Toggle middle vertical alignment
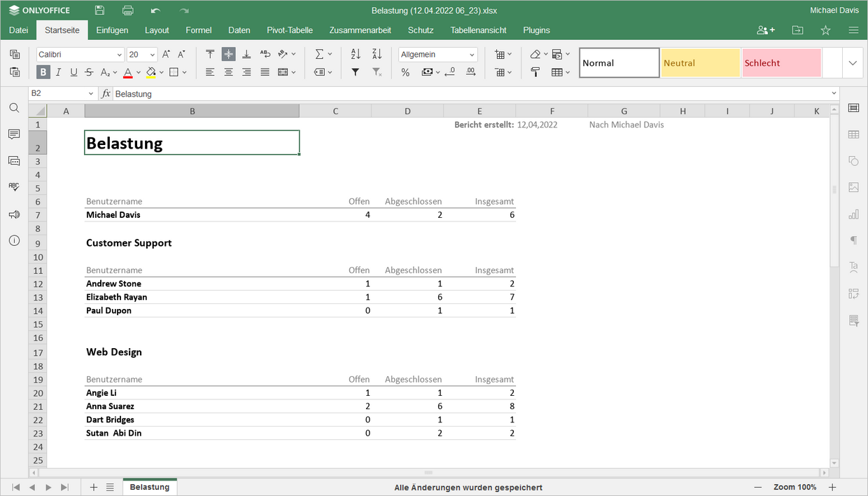 [x=228, y=54]
